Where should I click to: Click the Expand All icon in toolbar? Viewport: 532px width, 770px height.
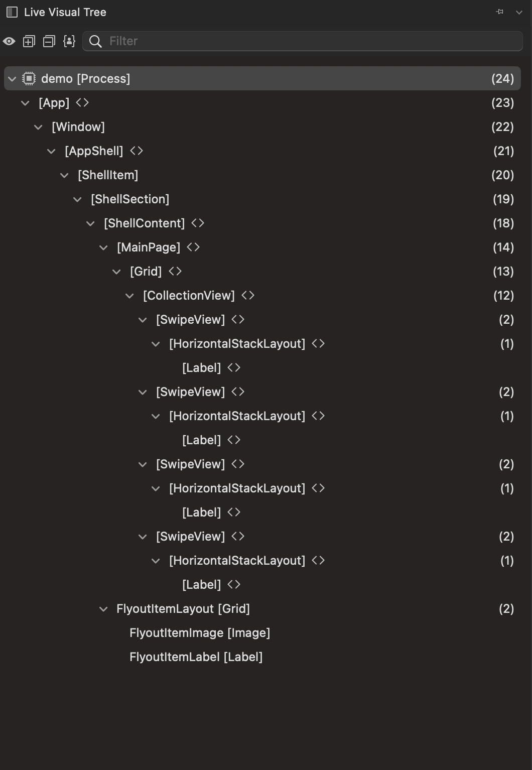pyautogui.click(x=29, y=41)
